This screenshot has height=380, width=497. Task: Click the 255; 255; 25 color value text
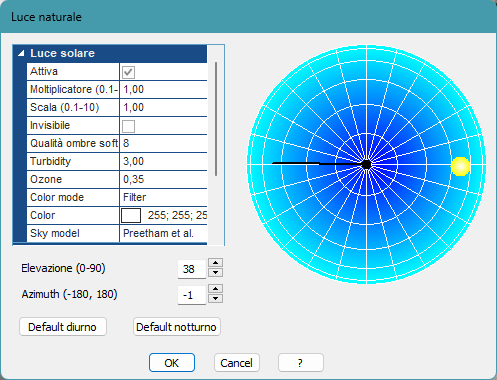[x=177, y=215]
